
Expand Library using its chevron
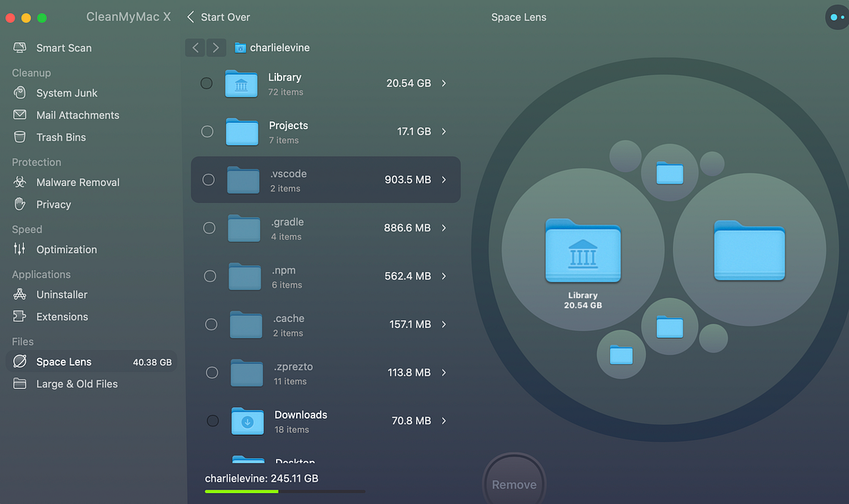pos(444,83)
